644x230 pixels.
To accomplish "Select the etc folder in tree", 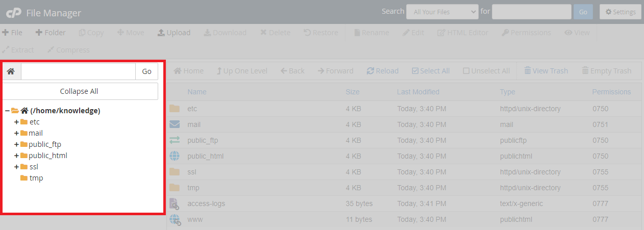I will pos(34,122).
